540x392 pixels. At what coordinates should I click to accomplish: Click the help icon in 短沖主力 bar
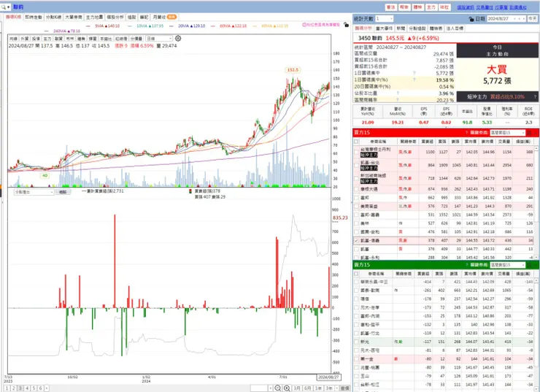pyautogui.click(x=535, y=97)
